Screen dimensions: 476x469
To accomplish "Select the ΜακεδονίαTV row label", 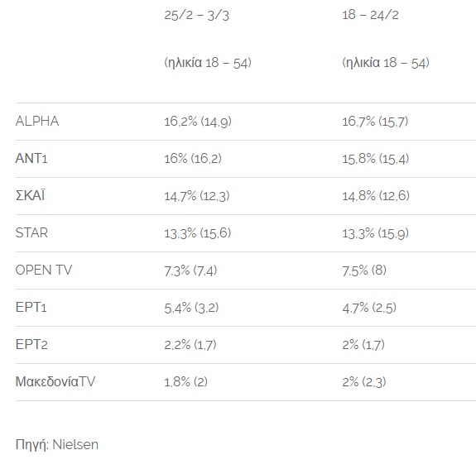I will 55,381.
